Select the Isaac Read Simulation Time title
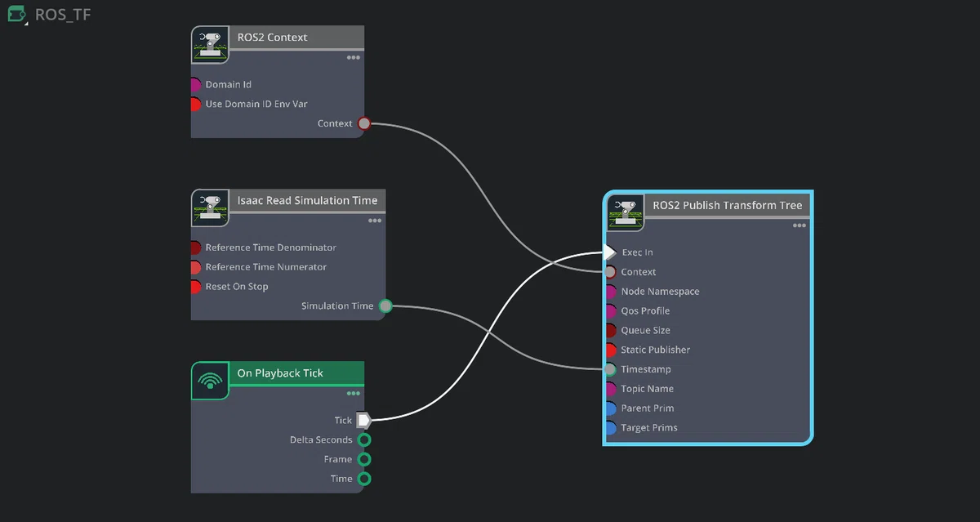 click(x=307, y=200)
